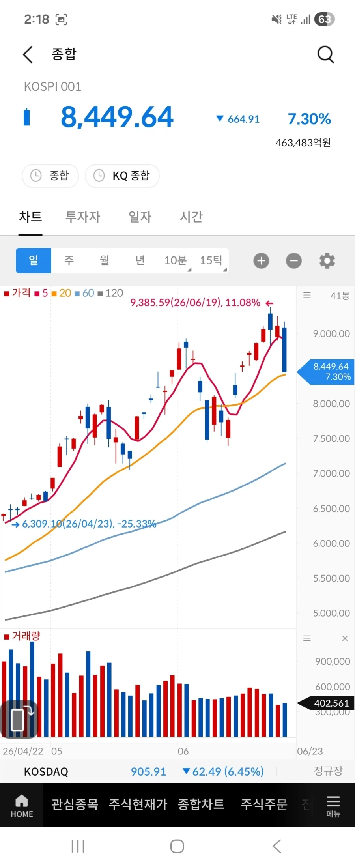Image resolution: width=355 pixels, height=868 pixels.
Task: Tap the back arrow beside 종합
Action: tap(28, 54)
